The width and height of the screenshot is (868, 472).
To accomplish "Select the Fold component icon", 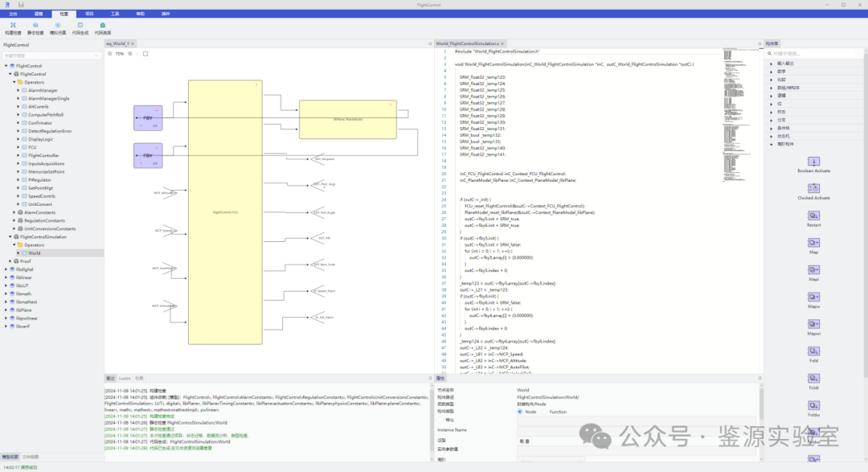I will click(x=813, y=351).
